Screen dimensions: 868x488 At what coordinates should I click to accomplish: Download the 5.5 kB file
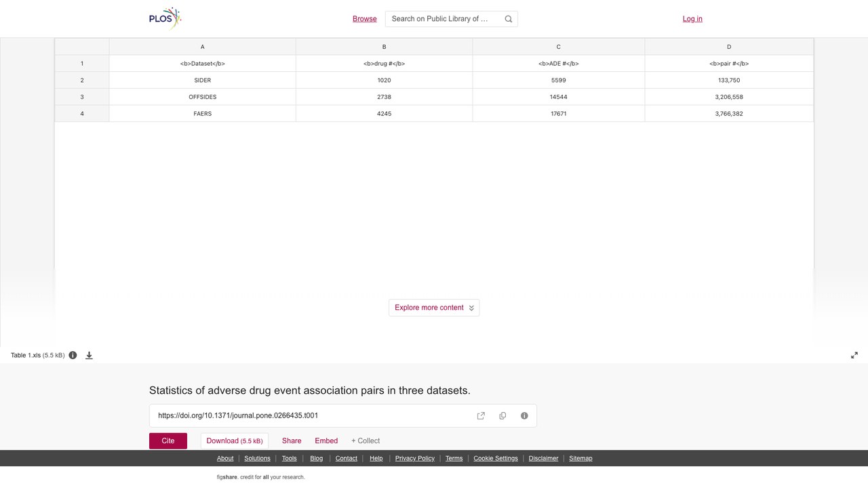(x=235, y=441)
